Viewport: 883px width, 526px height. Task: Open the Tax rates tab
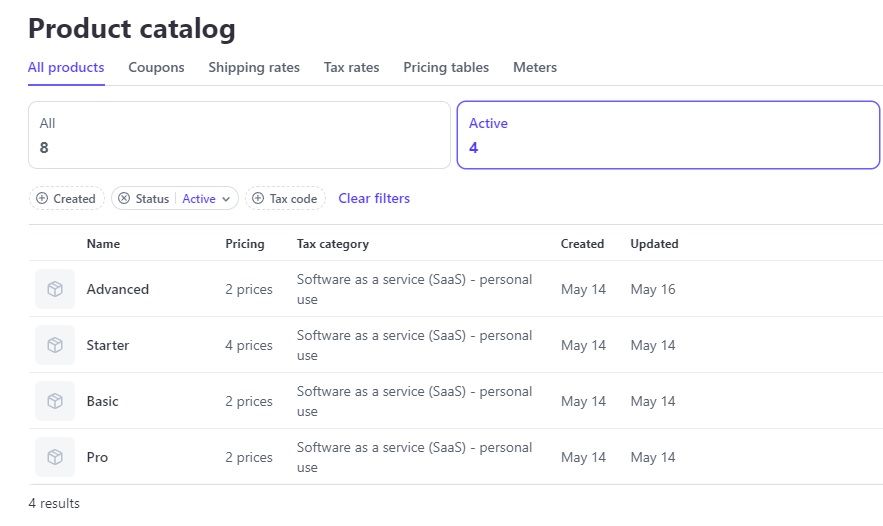click(351, 68)
